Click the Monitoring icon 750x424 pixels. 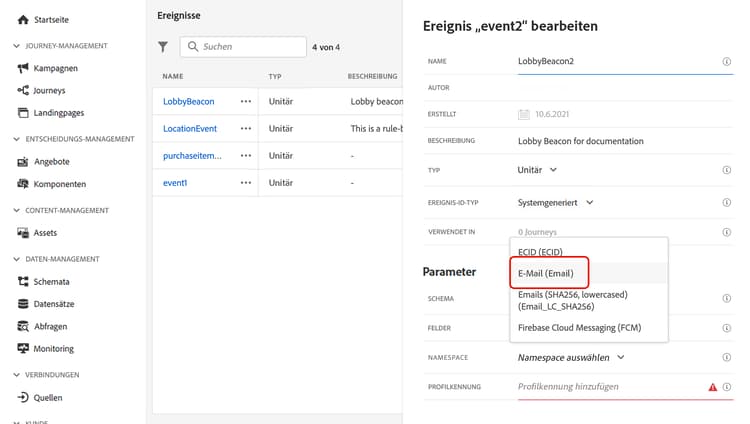[x=23, y=348]
